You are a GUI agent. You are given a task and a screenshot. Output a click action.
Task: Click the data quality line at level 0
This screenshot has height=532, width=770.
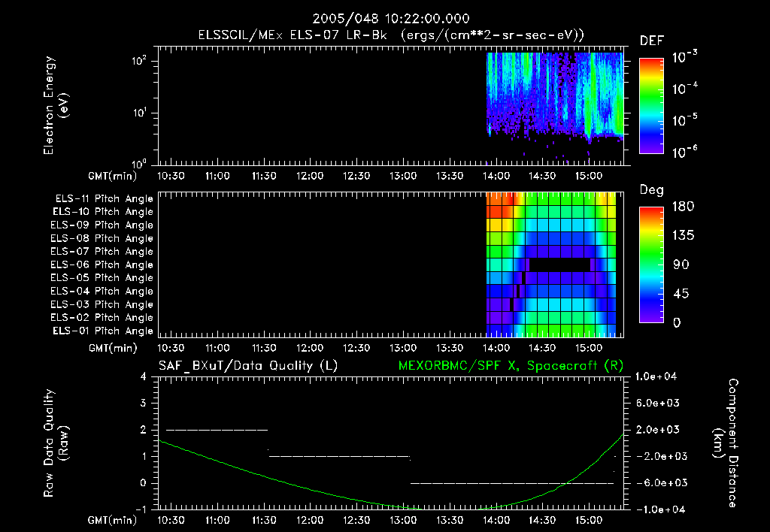tap(512, 483)
